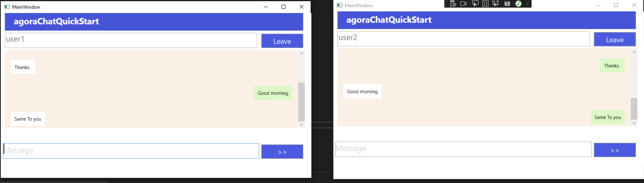Click the scrollbar thumb in user1 chat
The image size is (644, 183).
pos(302,102)
